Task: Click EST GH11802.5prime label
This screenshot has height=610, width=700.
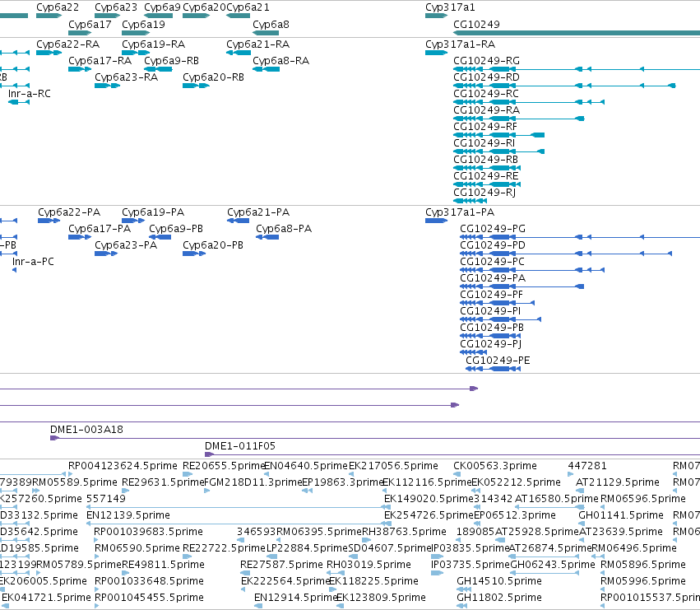Action: [x=499, y=598]
